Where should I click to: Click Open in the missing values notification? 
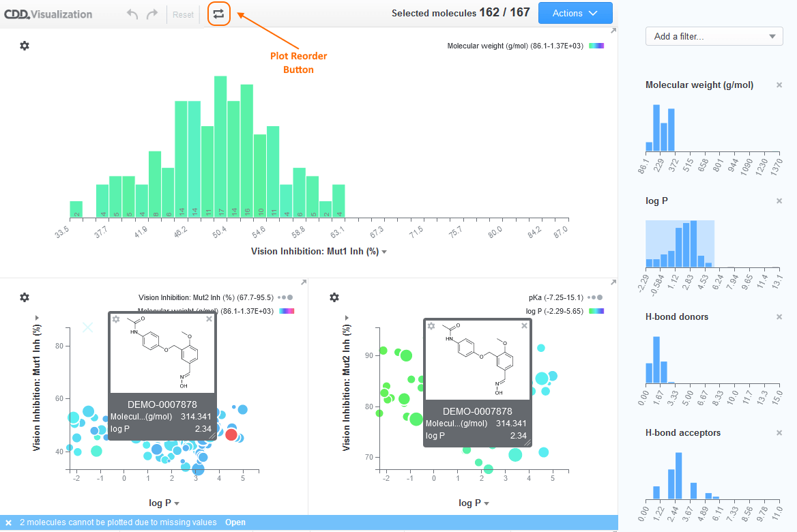coord(235,522)
